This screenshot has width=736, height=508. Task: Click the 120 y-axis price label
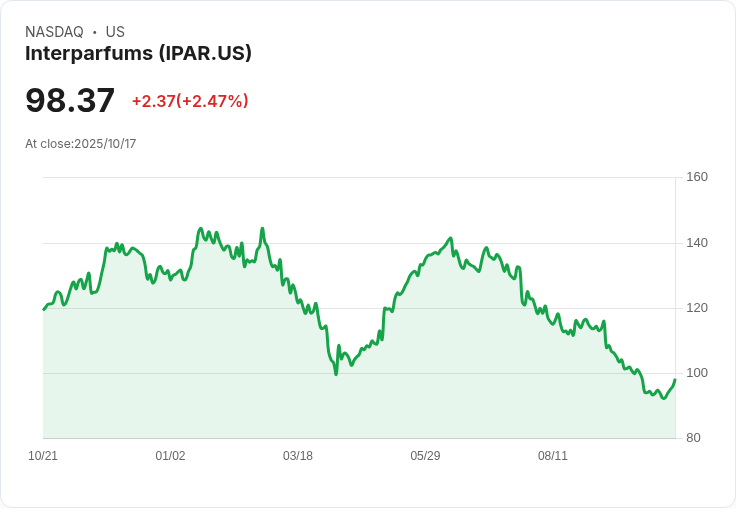pyautogui.click(x=697, y=308)
